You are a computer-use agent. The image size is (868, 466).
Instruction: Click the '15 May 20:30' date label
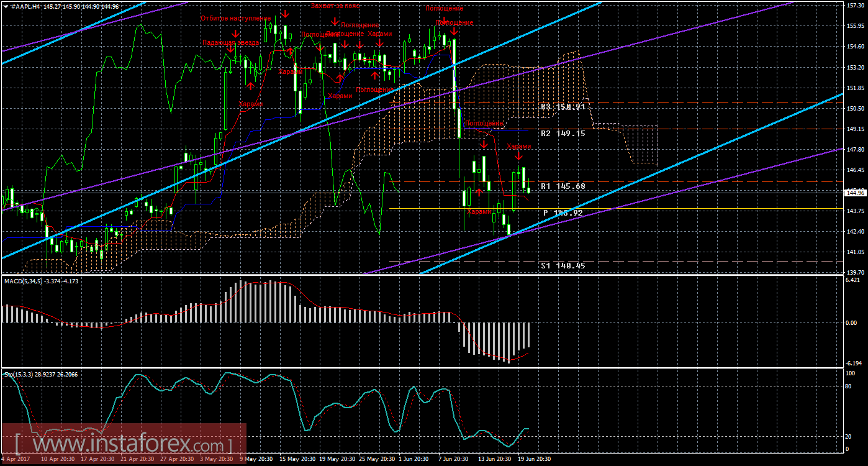click(296, 459)
